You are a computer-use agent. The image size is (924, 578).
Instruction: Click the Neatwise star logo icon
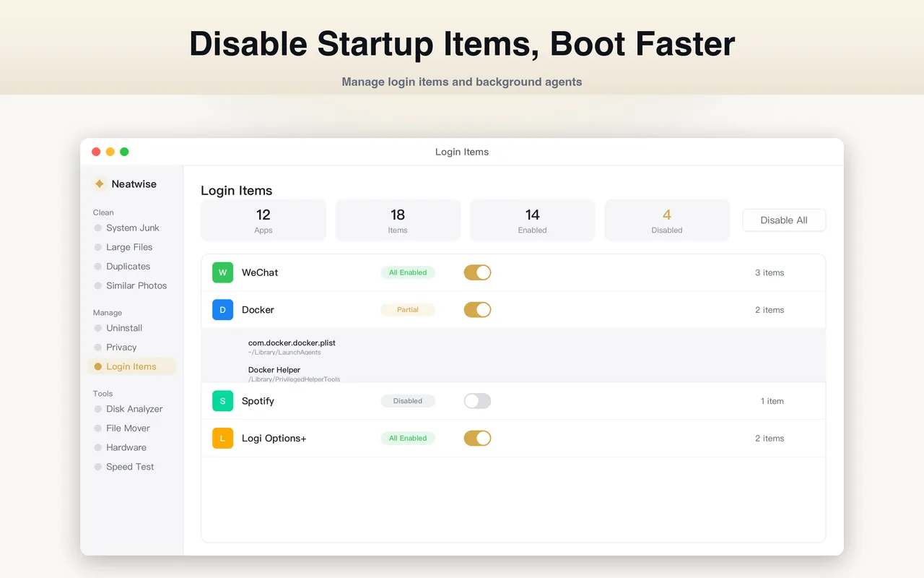pyautogui.click(x=100, y=184)
